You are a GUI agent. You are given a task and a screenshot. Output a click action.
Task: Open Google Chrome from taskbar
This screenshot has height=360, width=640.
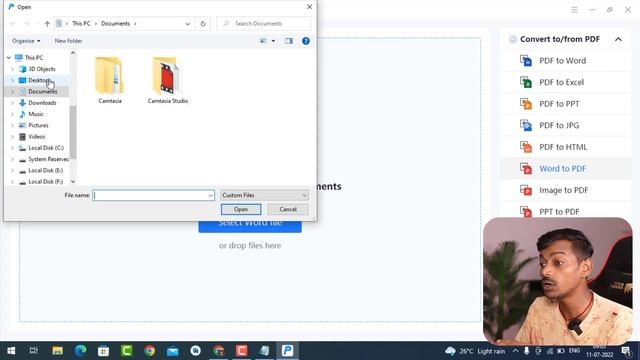(x=149, y=351)
